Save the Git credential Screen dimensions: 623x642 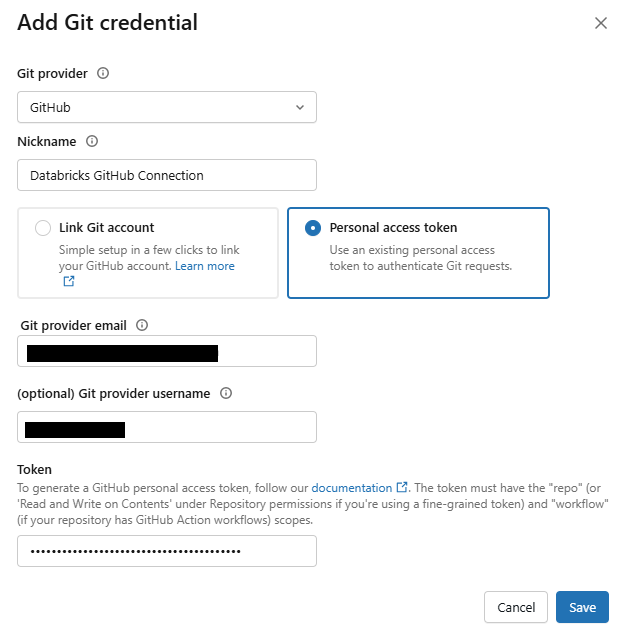[582, 607]
